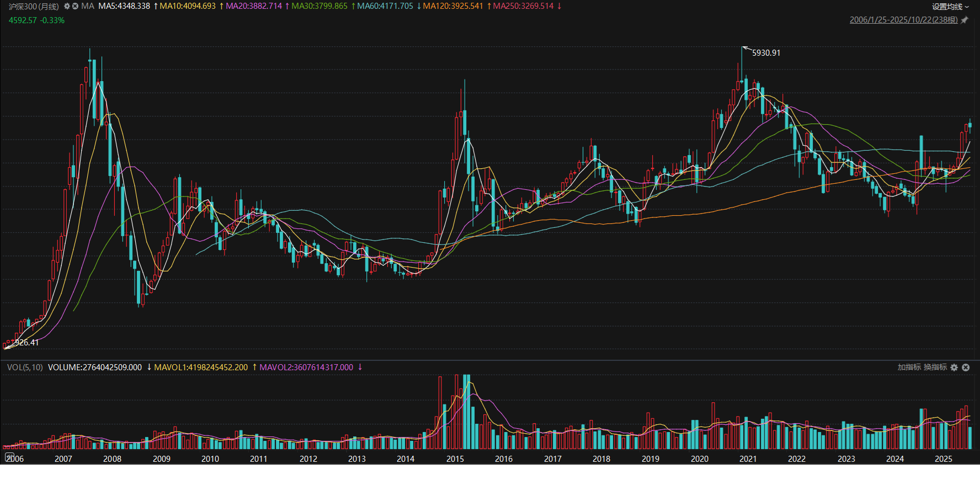The image size is (980, 485).
Task: Select the MA10 moving average label
Action: point(188,6)
